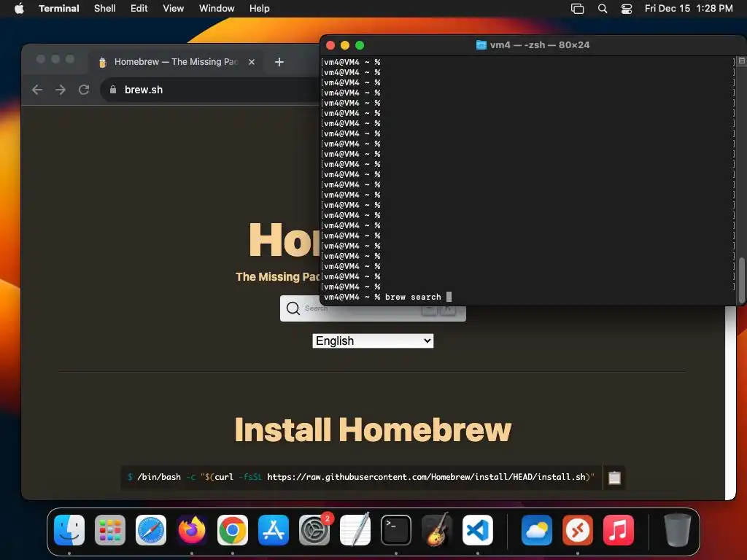Screen dimensions: 747x560
Task: Open the Trash in the dock
Action: 678,530
